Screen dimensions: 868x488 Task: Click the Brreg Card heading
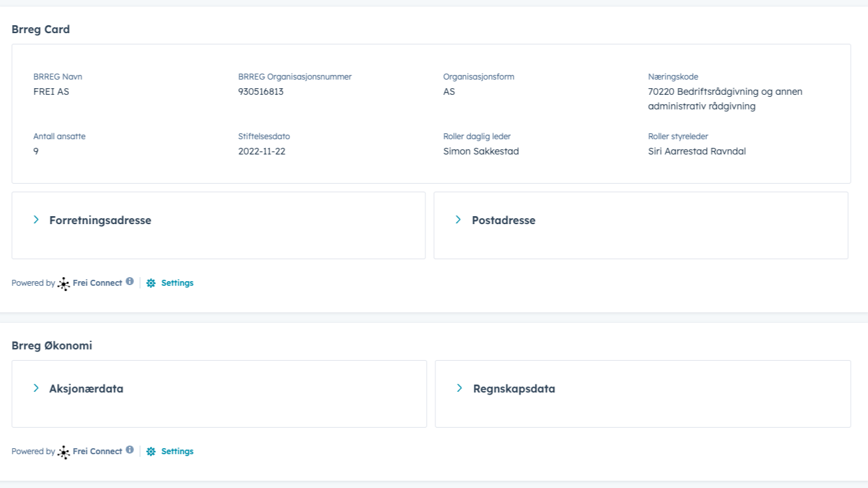pos(40,29)
